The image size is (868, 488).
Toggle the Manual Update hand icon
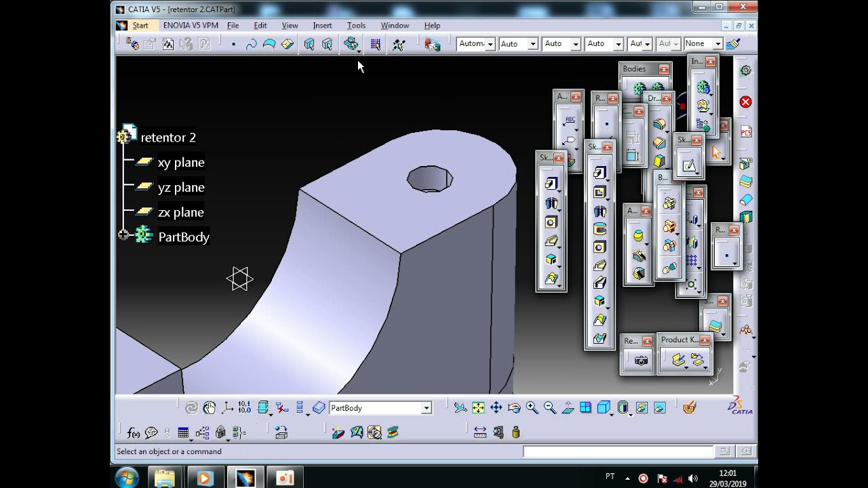click(210, 407)
